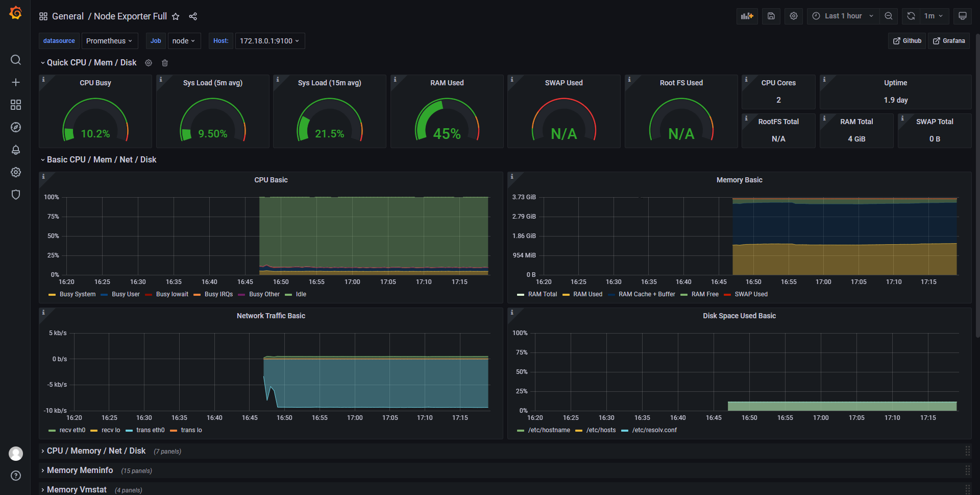The width and height of the screenshot is (980, 495).
Task: Delete the Quick CPU row via trash icon
Action: pos(165,63)
